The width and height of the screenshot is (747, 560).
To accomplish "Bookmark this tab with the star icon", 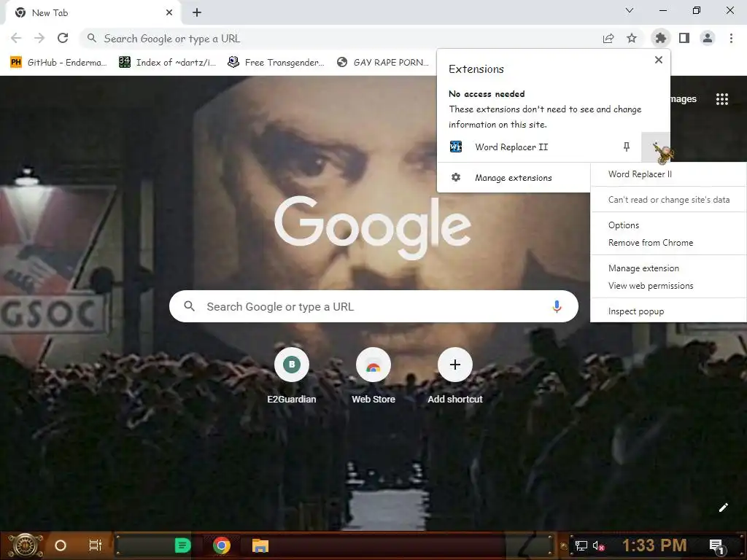I will 632,38.
